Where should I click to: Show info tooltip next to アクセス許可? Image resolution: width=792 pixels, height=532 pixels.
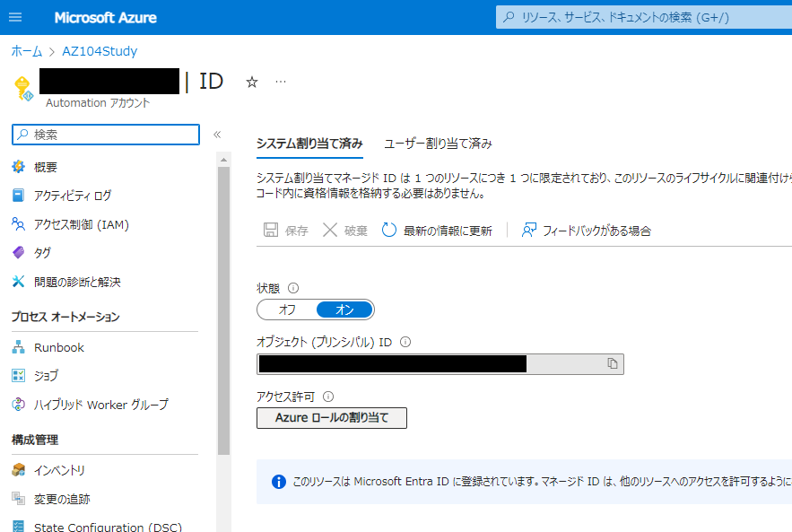[328, 397]
